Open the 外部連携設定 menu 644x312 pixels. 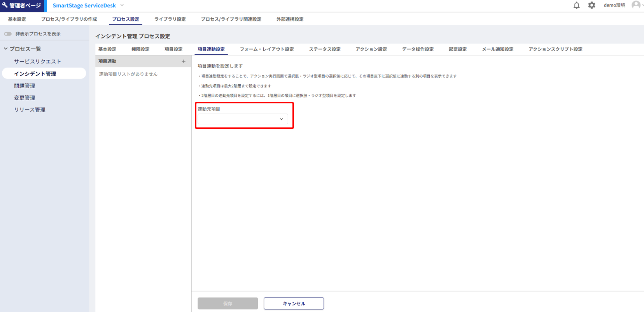(290, 19)
